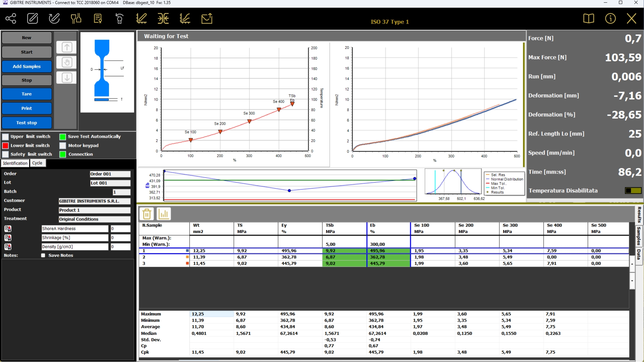The width and height of the screenshot is (644, 362).
Task: Click the crosshead up arrow button
Action: point(67,47)
